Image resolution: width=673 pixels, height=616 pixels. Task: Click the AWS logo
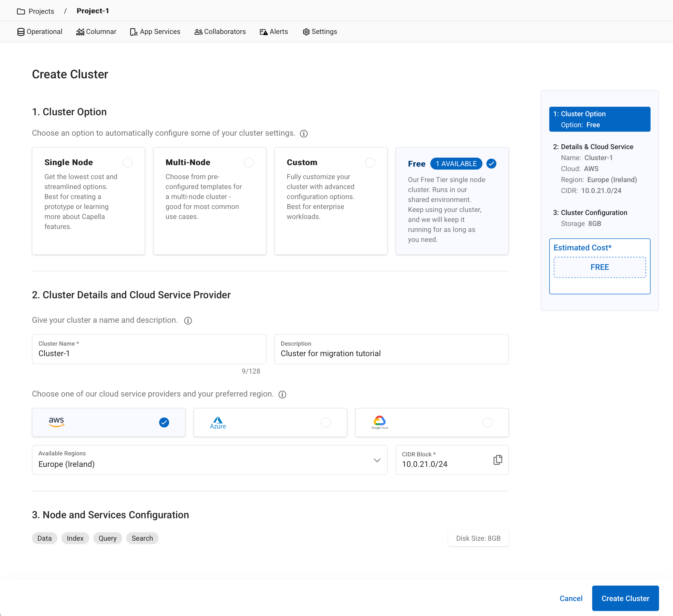pyautogui.click(x=56, y=422)
